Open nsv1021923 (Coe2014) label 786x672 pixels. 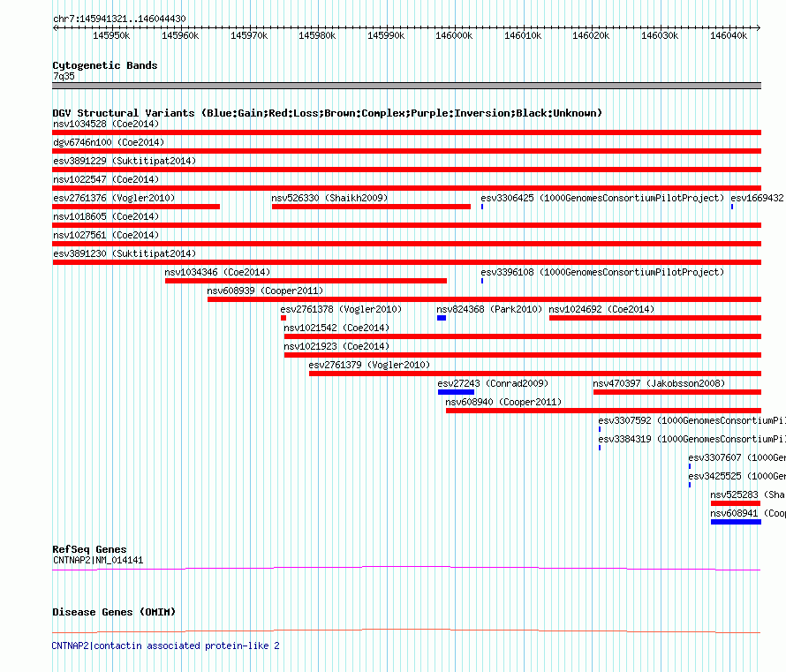(336, 346)
